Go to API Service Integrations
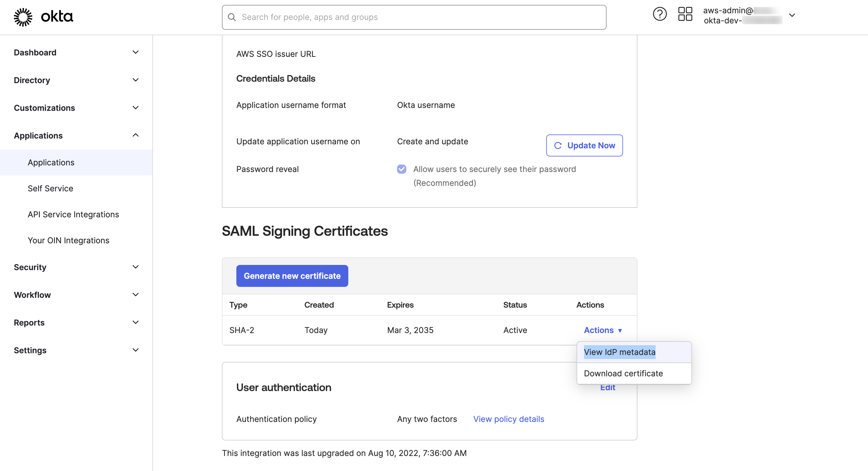This screenshot has width=868, height=471. [73, 214]
